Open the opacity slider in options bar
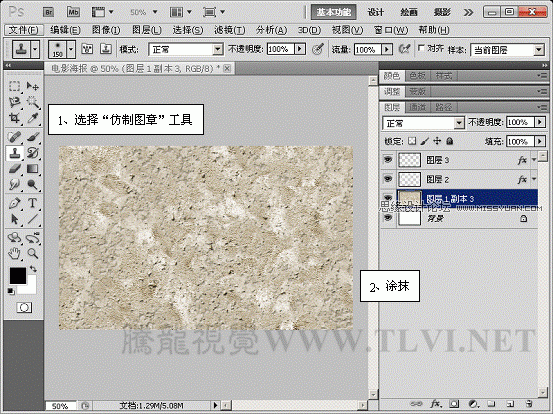This screenshot has height=414, width=553. (x=300, y=49)
